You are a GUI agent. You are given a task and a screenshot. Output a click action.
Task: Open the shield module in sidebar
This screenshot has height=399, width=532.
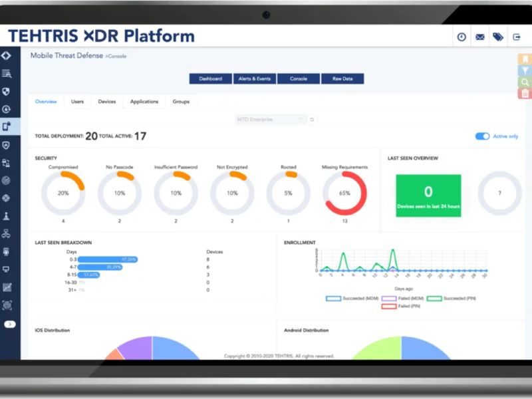coord(6,91)
